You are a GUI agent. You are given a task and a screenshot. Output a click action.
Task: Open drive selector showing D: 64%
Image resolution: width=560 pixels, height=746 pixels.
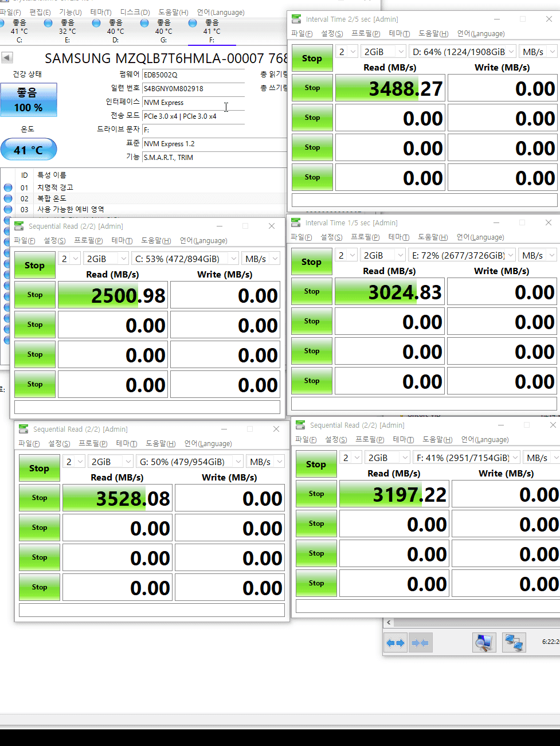pyautogui.click(x=463, y=52)
